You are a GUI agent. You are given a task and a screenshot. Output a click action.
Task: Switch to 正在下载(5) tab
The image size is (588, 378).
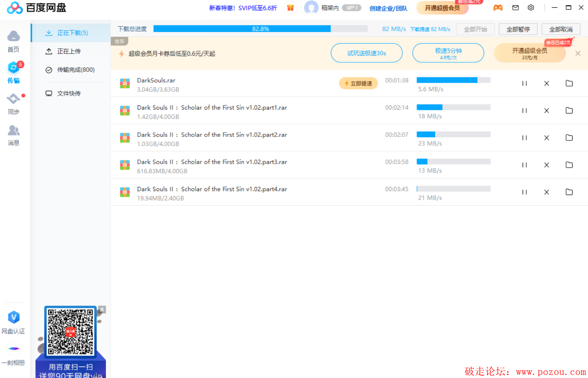(x=71, y=33)
